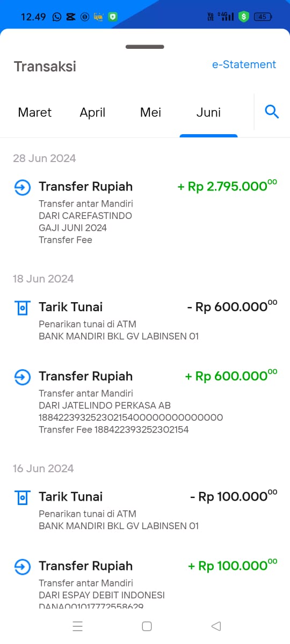Open the - Rp 600.000 Tarik Tunai transaction
This screenshot has height=644, width=290.
145,321
